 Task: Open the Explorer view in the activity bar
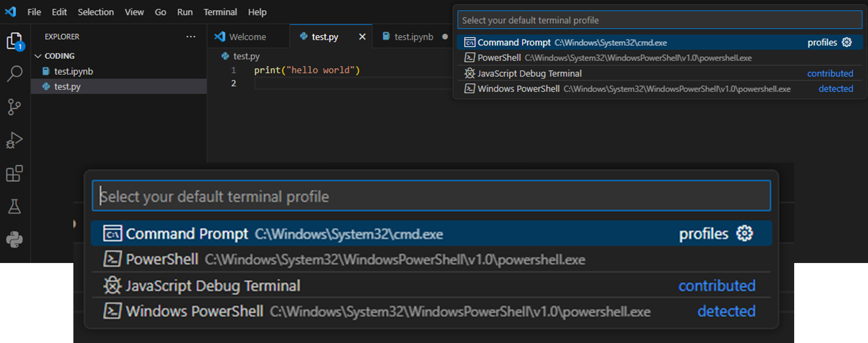point(15,41)
